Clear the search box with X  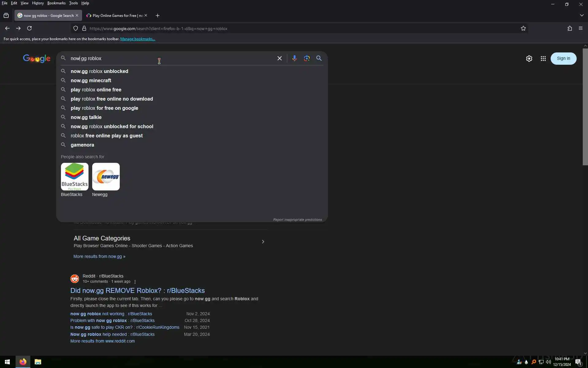pos(279,58)
